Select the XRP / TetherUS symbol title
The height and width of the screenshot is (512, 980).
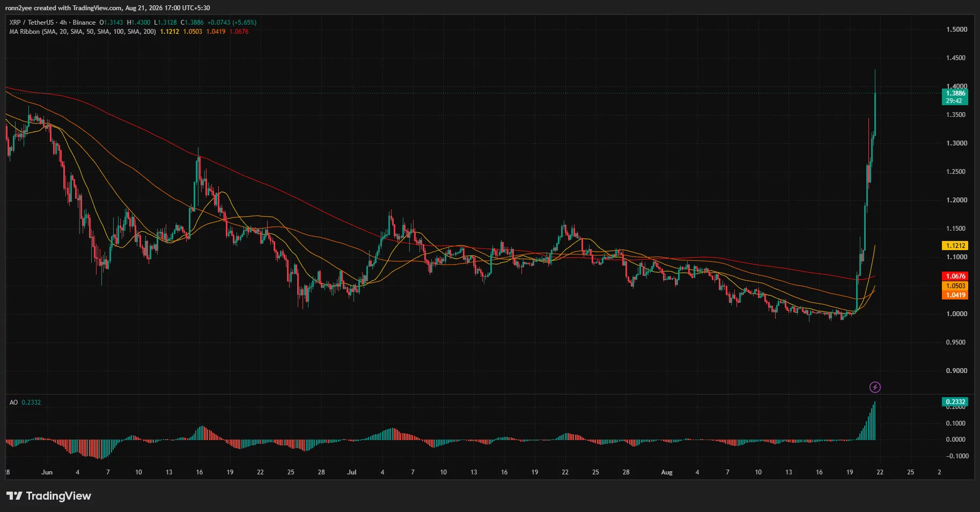point(53,23)
